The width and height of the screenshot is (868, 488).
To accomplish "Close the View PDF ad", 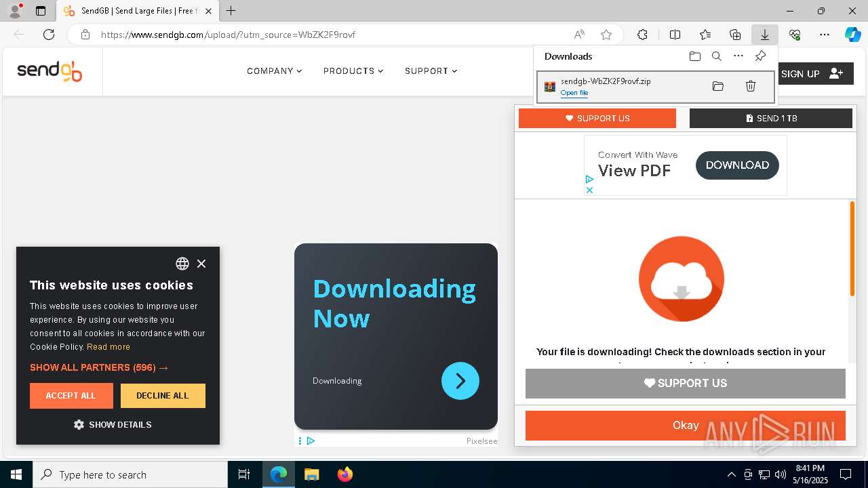I will click(589, 190).
